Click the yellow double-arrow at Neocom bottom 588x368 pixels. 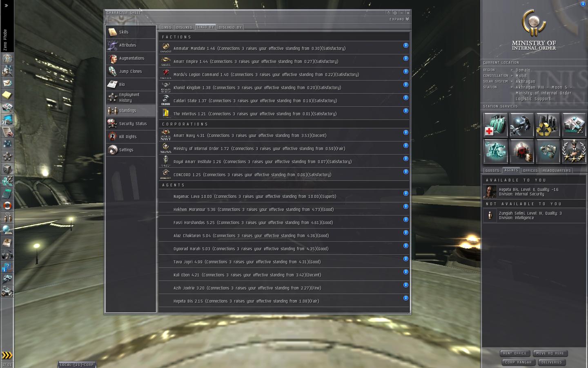pyautogui.click(x=7, y=355)
